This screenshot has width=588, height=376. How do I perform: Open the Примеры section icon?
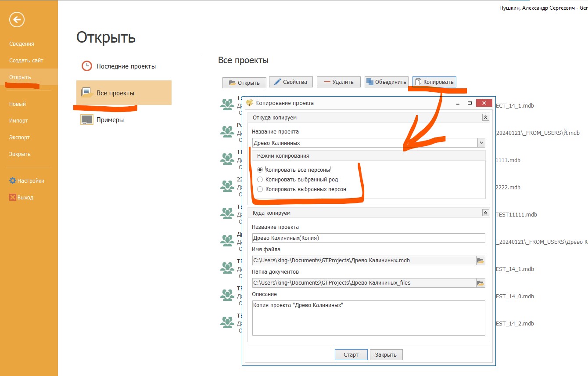click(x=87, y=119)
